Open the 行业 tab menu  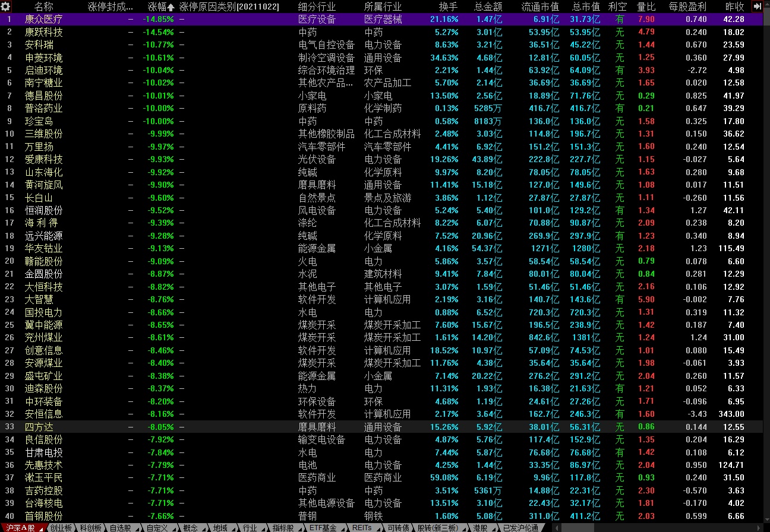coord(253,527)
